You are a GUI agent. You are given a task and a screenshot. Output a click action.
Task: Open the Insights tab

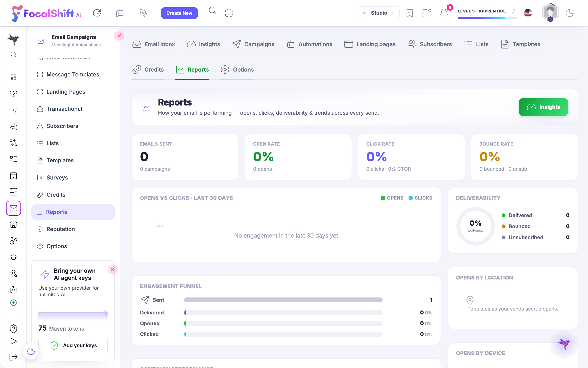tap(203, 44)
